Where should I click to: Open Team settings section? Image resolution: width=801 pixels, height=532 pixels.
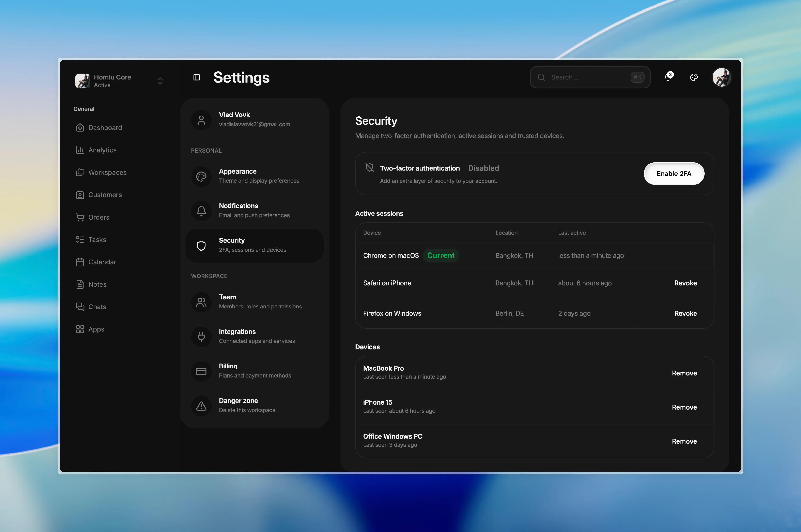pos(254,302)
